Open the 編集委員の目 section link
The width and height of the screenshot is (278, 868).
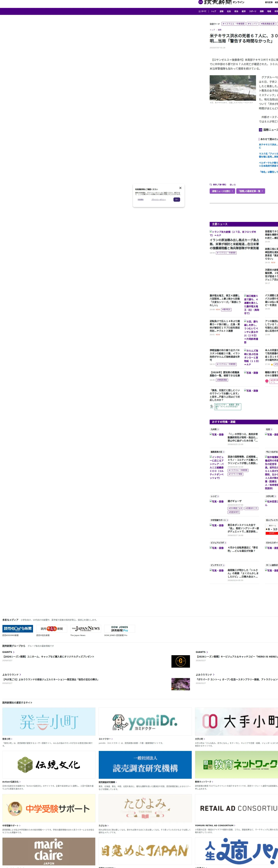tap(217, 452)
